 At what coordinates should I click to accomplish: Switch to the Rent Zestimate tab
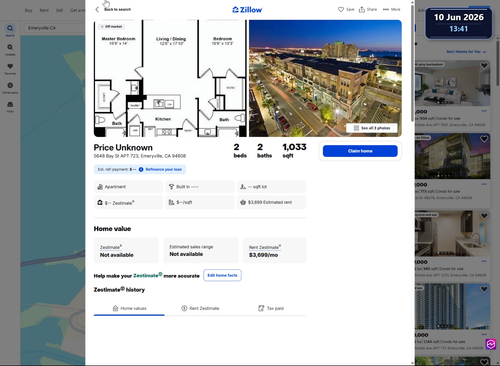click(x=200, y=308)
